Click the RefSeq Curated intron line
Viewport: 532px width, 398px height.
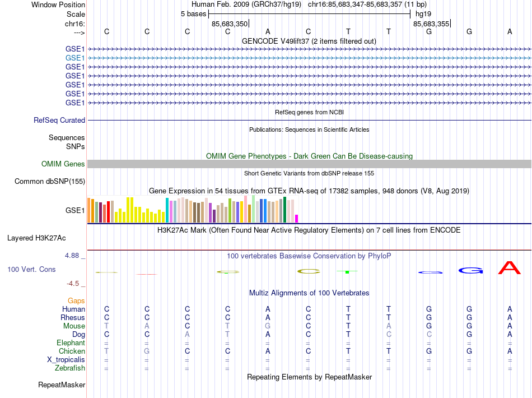(309, 120)
